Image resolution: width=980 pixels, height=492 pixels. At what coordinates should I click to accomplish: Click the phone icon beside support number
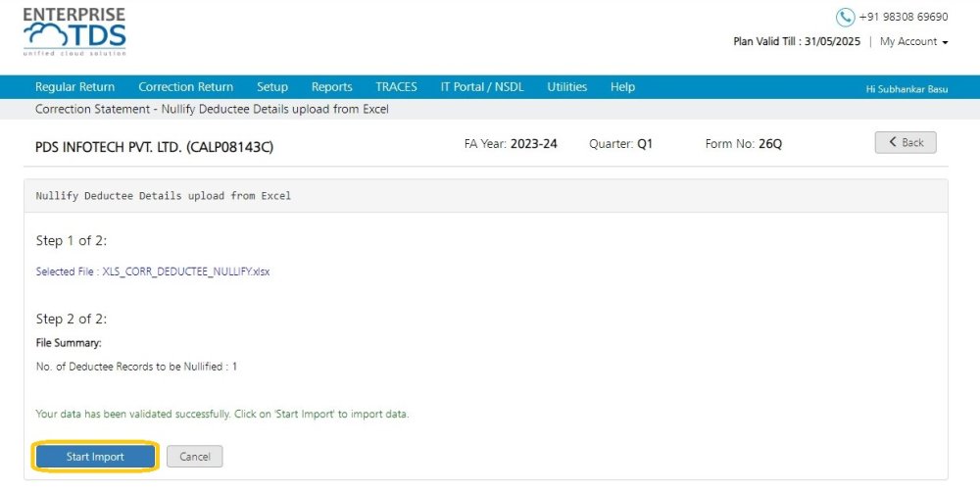tap(845, 17)
